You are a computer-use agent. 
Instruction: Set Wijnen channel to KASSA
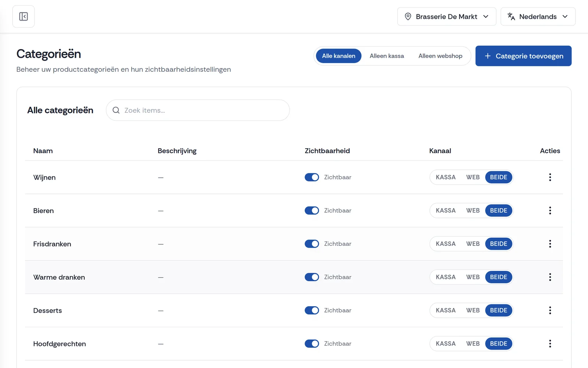pyautogui.click(x=446, y=177)
